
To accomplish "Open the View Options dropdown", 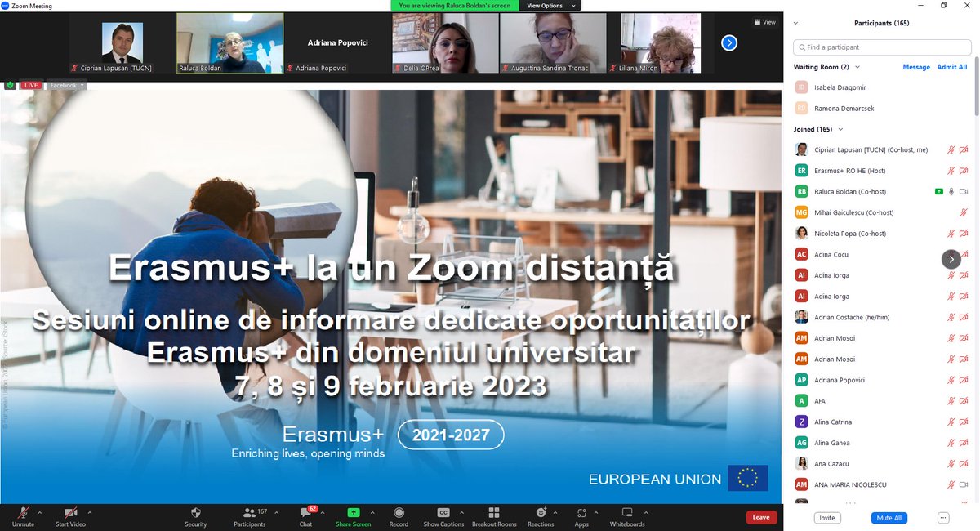I will coord(551,5).
